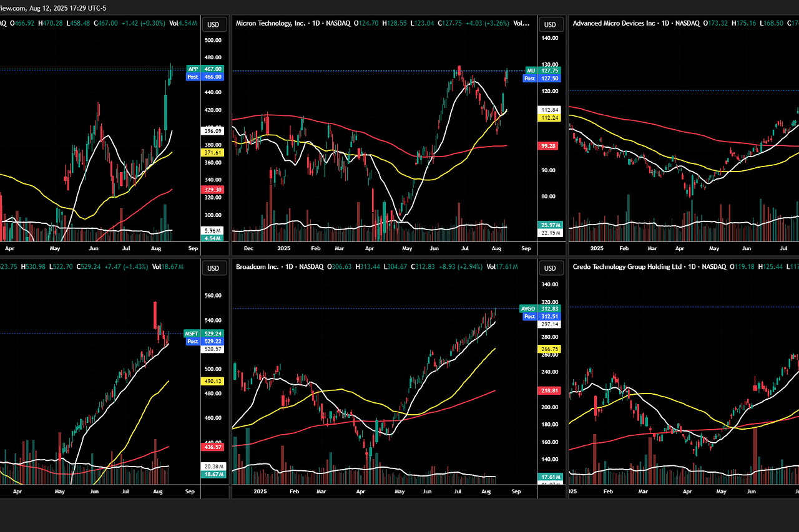Click the 18.67M volume label on MSFT chart

pyautogui.click(x=213, y=474)
